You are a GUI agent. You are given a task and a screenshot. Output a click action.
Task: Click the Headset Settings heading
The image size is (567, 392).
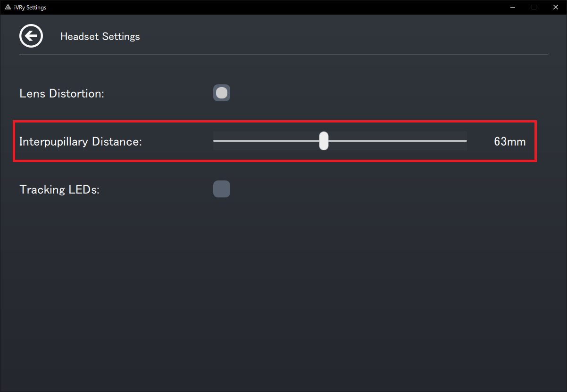pyautogui.click(x=100, y=37)
